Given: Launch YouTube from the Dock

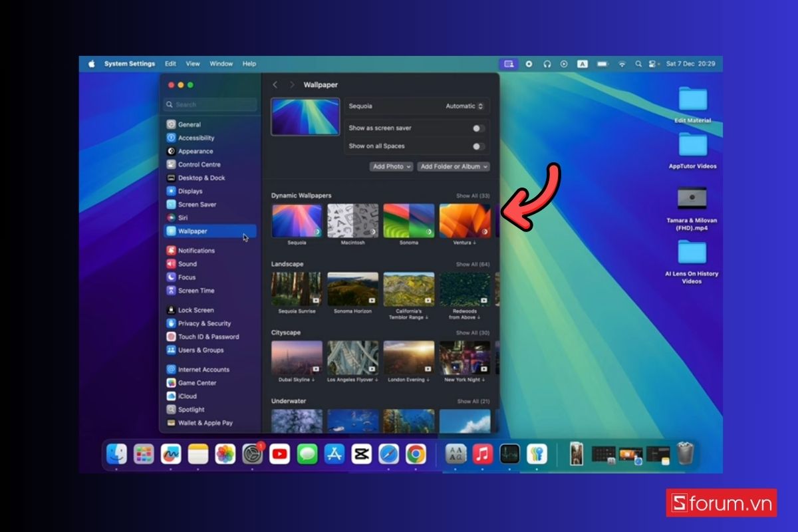Looking at the screenshot, I should pyautogui.click(x=280, y=454).
